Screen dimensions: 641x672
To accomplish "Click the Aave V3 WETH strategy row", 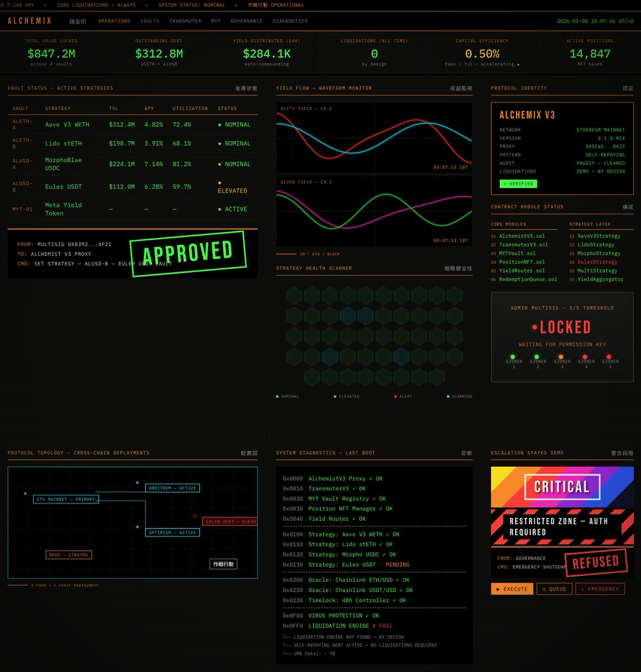I will coord(133,124).
